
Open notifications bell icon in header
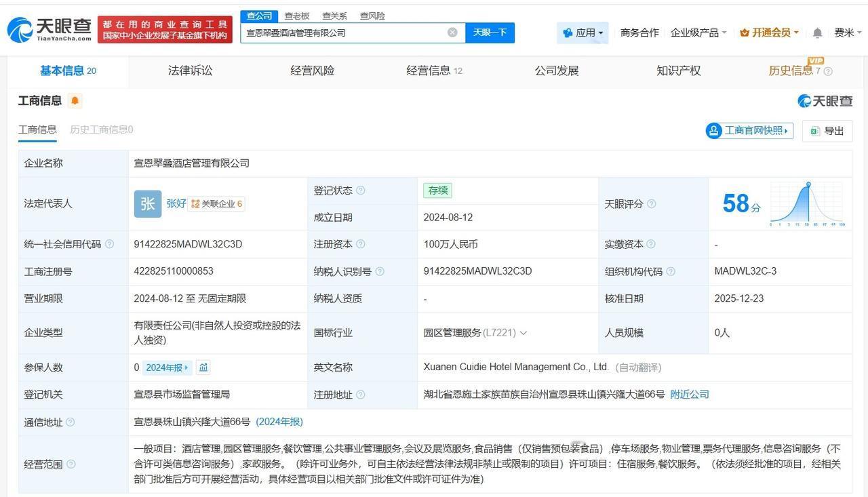click(818, 33)
